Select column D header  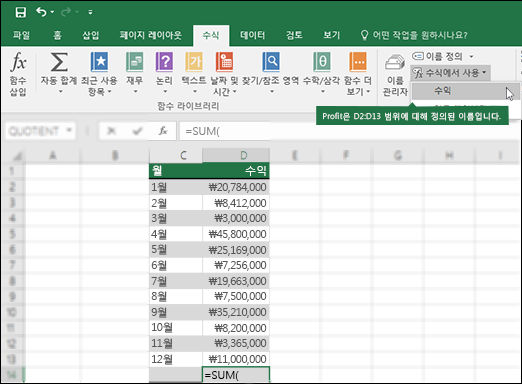236,155
